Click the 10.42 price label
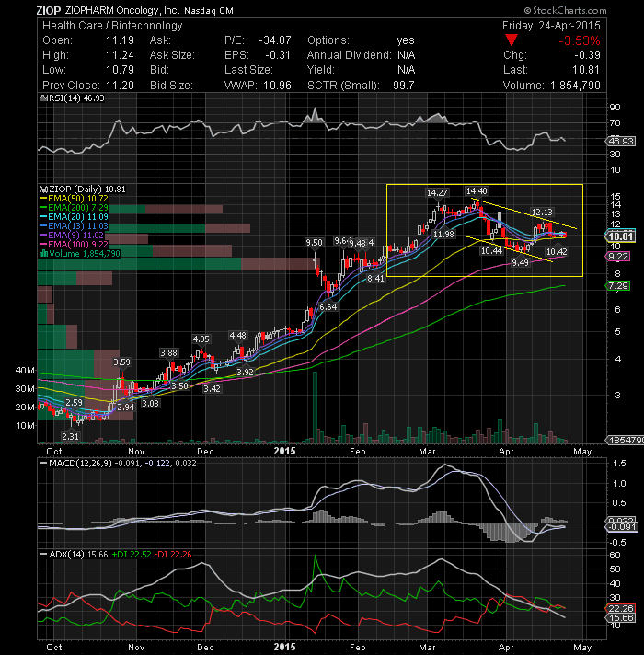 (x=557, y=251)
